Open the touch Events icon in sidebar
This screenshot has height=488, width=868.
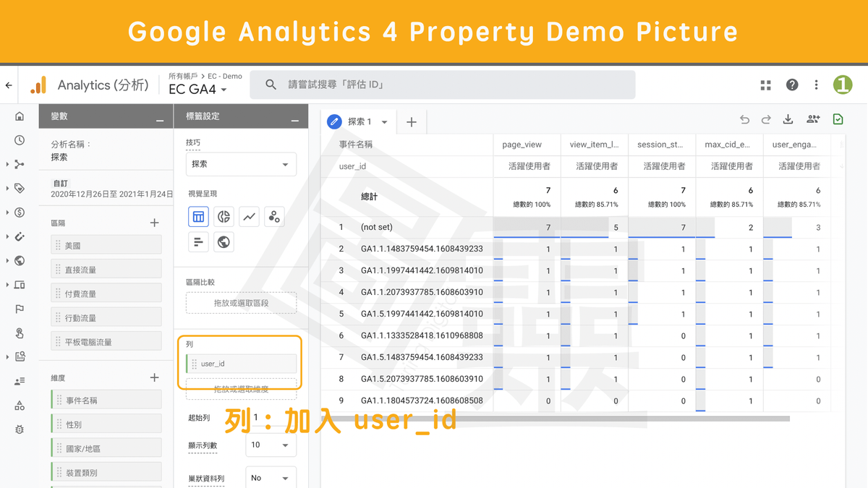[20, 333]
